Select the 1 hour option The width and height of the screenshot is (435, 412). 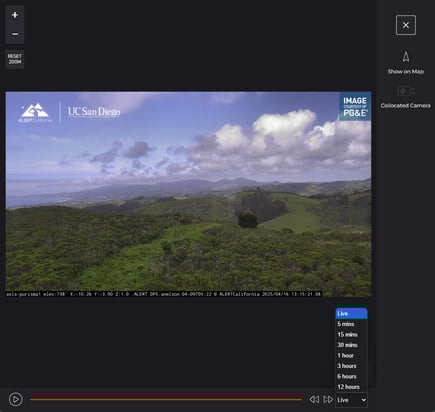pyautogui.click(x=352, y=355)
